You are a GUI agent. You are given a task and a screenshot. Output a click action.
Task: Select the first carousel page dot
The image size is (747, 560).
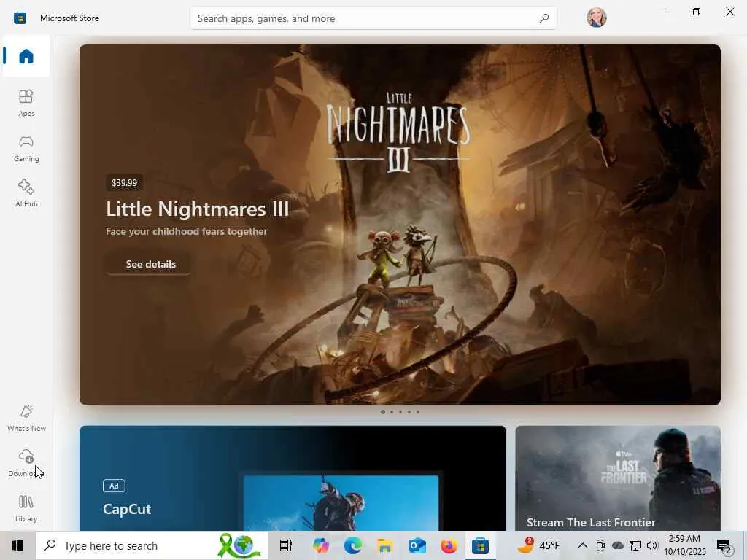(382, 412)
